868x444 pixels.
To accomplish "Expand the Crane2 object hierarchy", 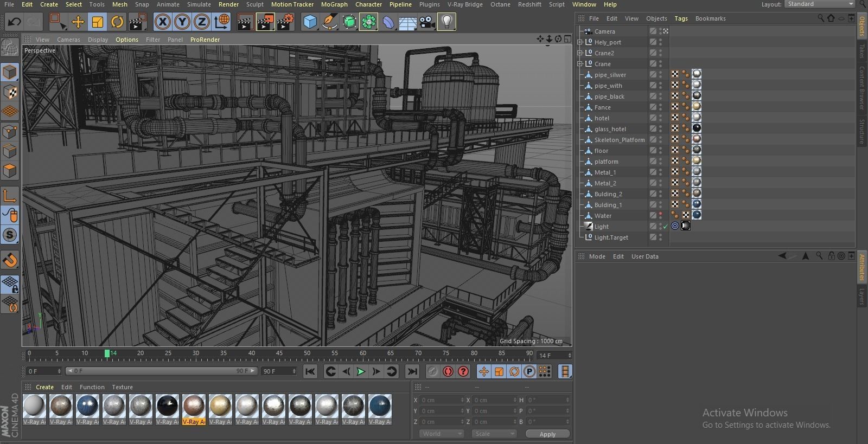I will pyautogui.click(x=580, y=53).
